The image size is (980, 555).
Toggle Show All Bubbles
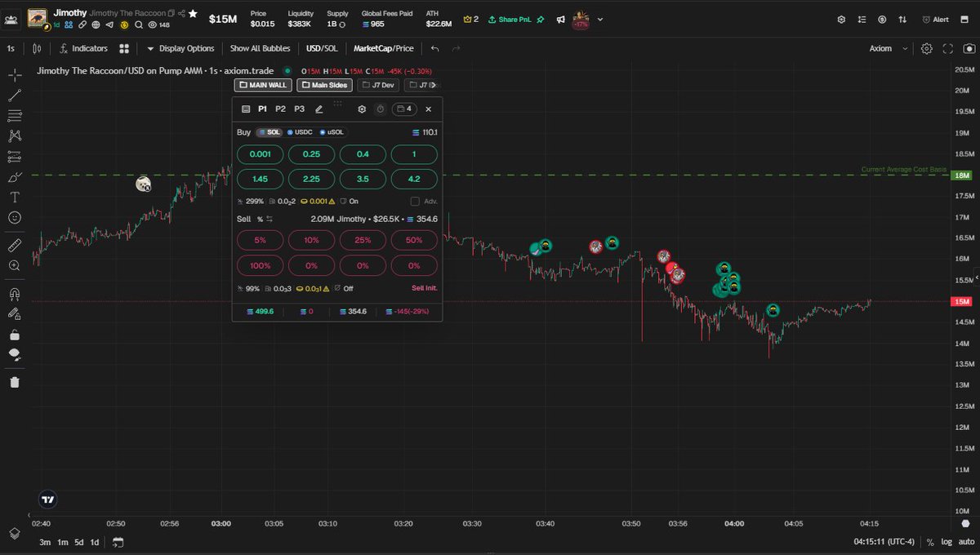260,48
